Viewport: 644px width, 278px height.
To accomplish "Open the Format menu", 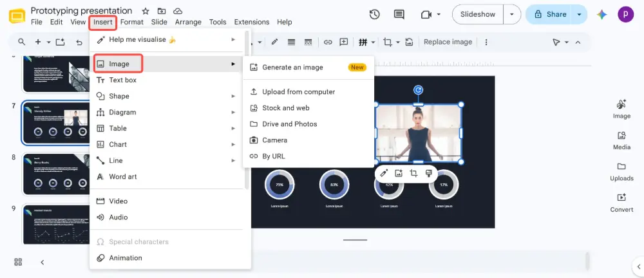I will pyautogui.click(x=132, y=22).
